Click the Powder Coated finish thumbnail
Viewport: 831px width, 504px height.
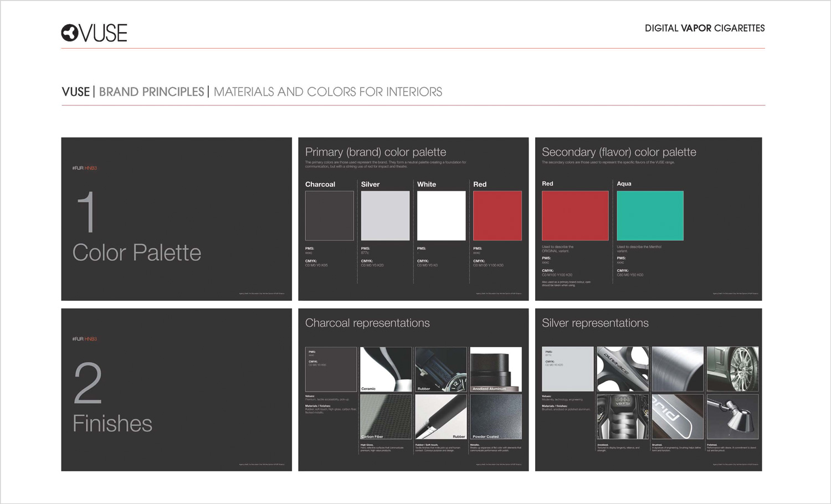[x=496, y=416]
